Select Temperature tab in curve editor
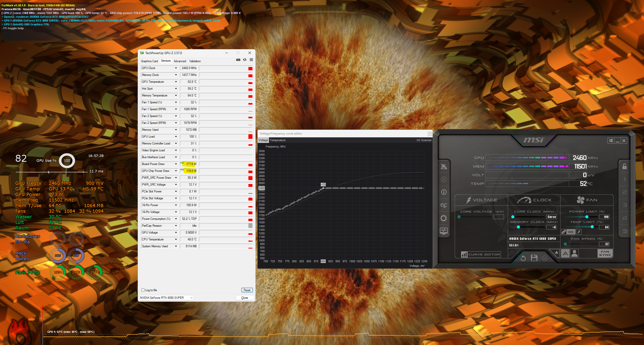The width and height of the screenshot is (644, 345). click(x=277, y=140)
